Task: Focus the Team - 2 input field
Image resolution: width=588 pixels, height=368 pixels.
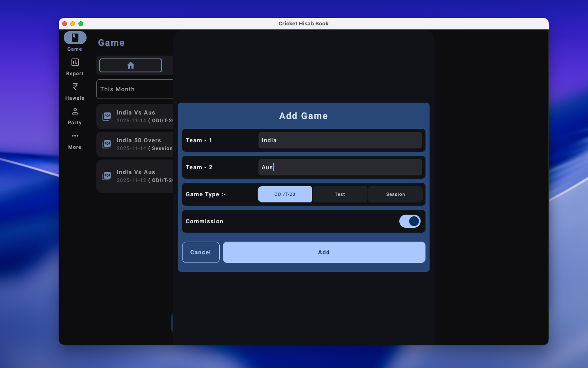Action: point(340,167)
